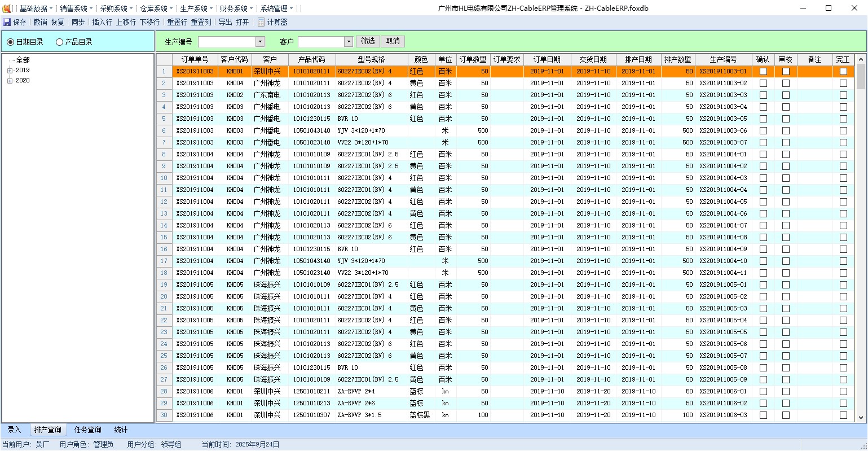Tick the 完工 checkbox in row 5
This screenshot has height=451, width=868.
(843, 119)
